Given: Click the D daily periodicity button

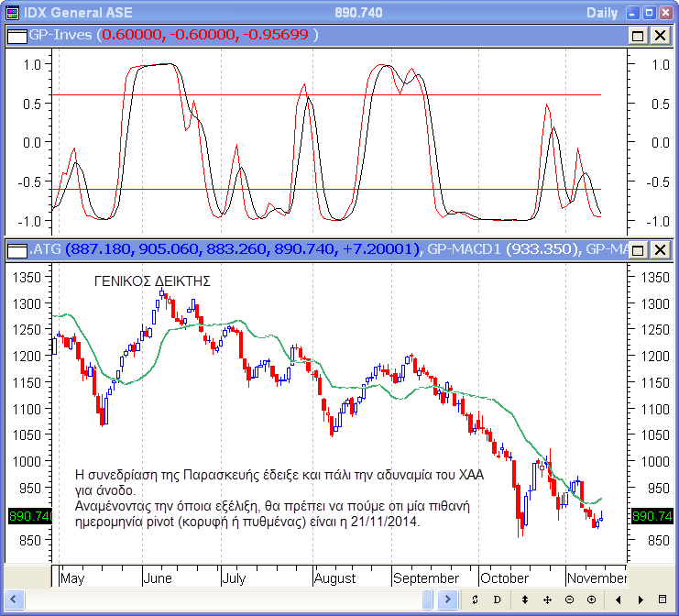Looking at the screenshot, I should pyautogui.click(x=498, y=599).
